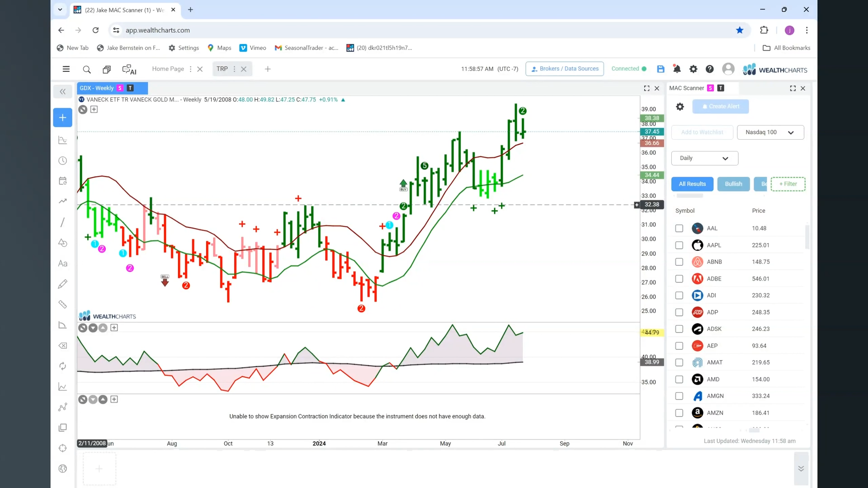This screenshot has width=868, height=488.
Task: Select the eraser delete drawings tool
Action: [62, 346]
